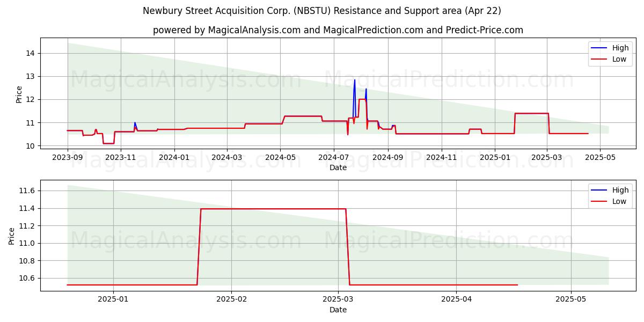Click the '2024-03' tick label on the top chart

tap(227, 157)
